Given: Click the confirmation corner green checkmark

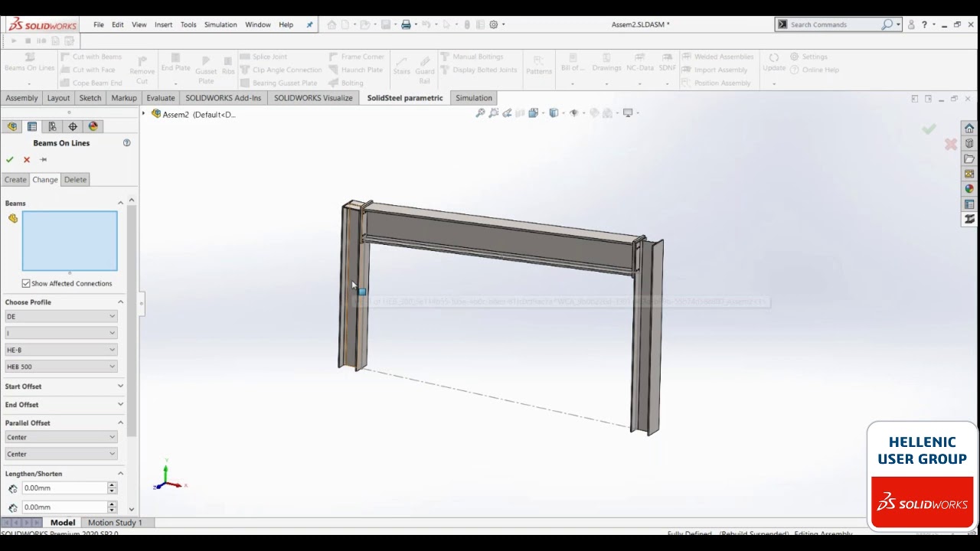Looking at the screenshot, I should pos(929,129).
